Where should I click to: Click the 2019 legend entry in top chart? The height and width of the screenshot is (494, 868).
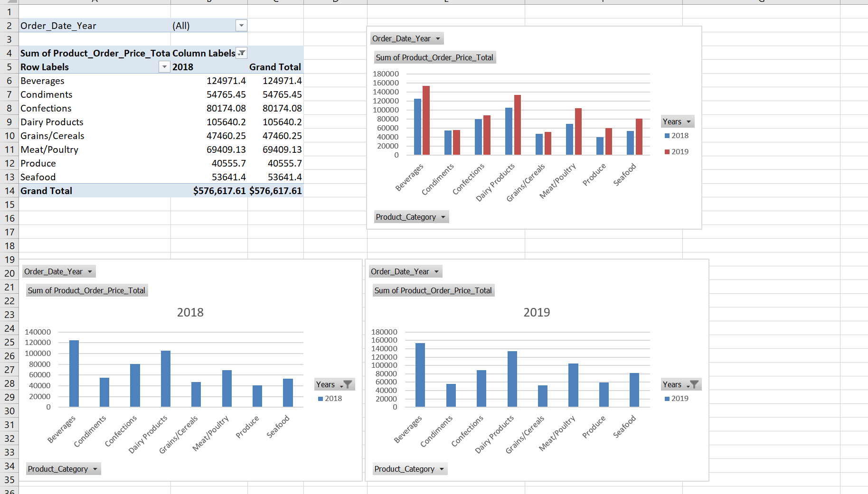(x=677, y=152)
